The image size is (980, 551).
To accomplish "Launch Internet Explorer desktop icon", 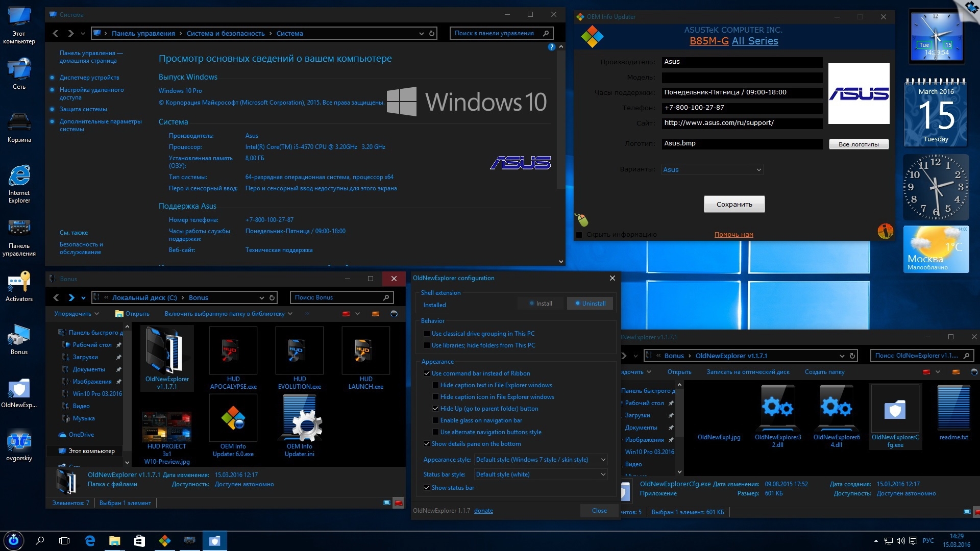I will click(19, 184).
